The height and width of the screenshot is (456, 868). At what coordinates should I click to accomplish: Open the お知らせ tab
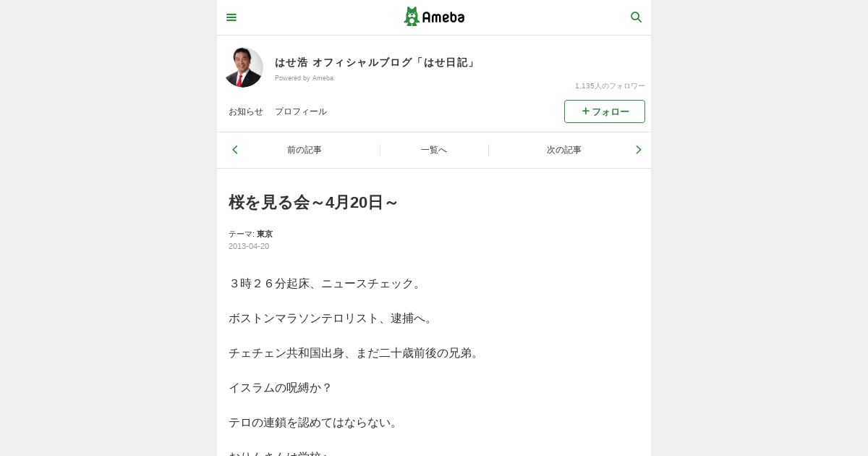(246, 111)
